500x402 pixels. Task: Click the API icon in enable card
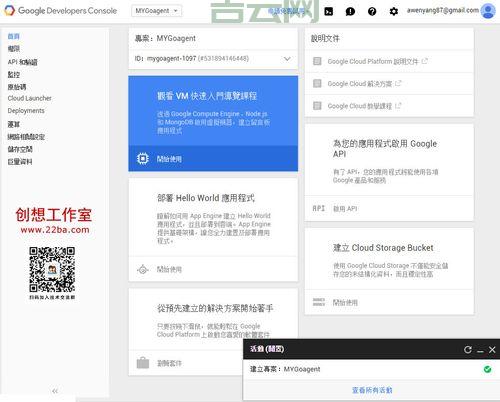[x=318, y=208]
